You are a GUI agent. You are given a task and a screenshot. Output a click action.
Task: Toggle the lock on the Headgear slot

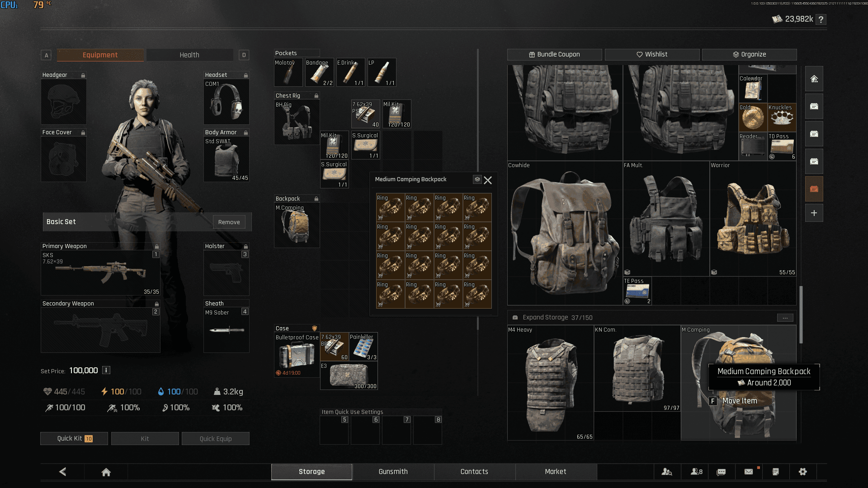coord(83,75)
